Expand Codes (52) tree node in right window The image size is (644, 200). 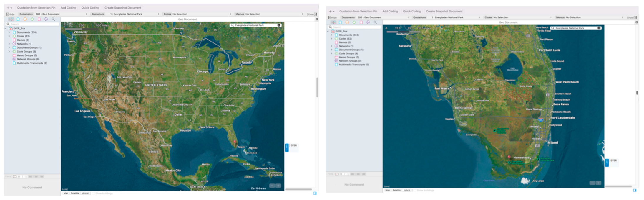click(331, 39)
